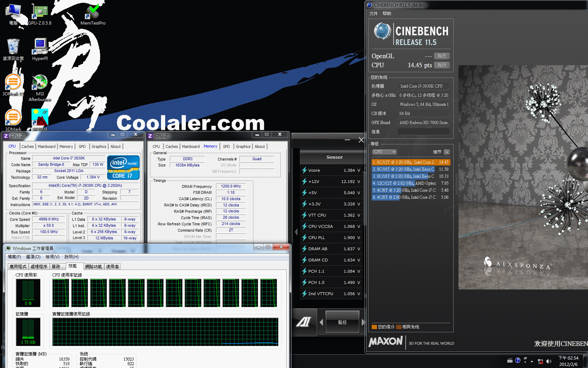
Task: Click the Intel Core i7 inside logo
Action: (x=124, y=168)
